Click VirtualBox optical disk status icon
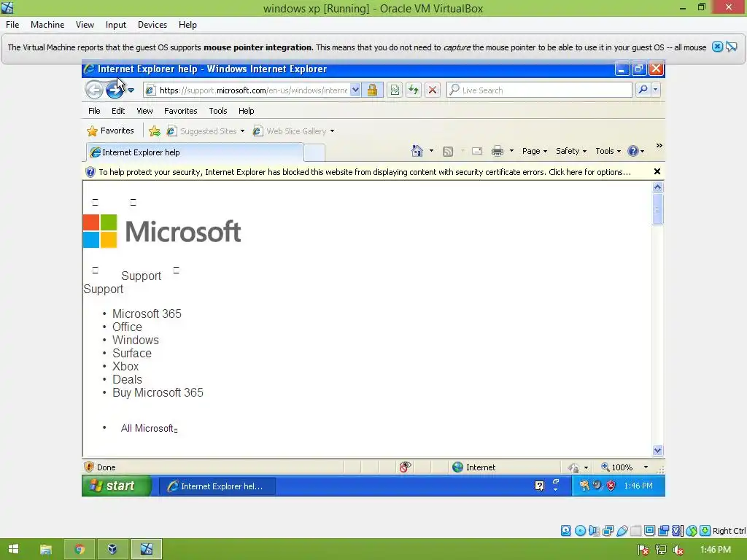747x560 pixels. coord(580,531)
